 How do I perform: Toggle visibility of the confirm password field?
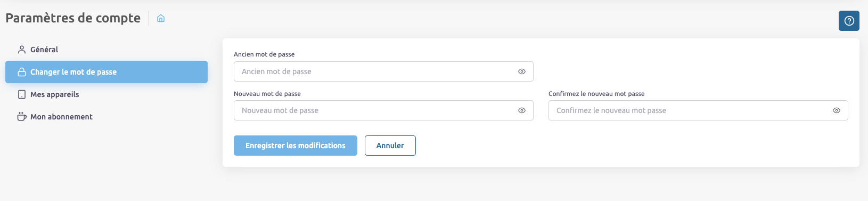[x=837, y=110]
